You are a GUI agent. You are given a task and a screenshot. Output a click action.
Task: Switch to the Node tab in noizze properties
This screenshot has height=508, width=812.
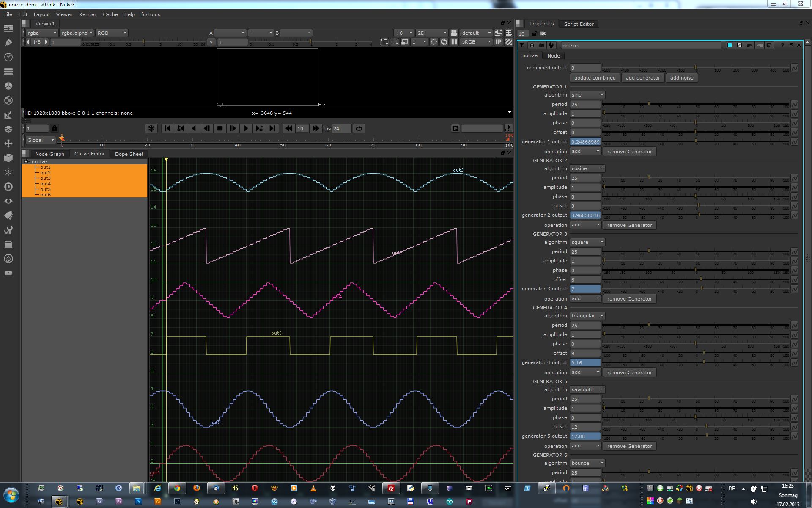click(553, 55)
